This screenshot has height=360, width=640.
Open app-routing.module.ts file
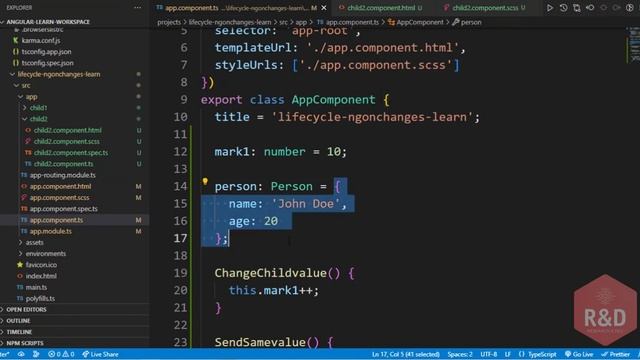(x=62, y=175)
